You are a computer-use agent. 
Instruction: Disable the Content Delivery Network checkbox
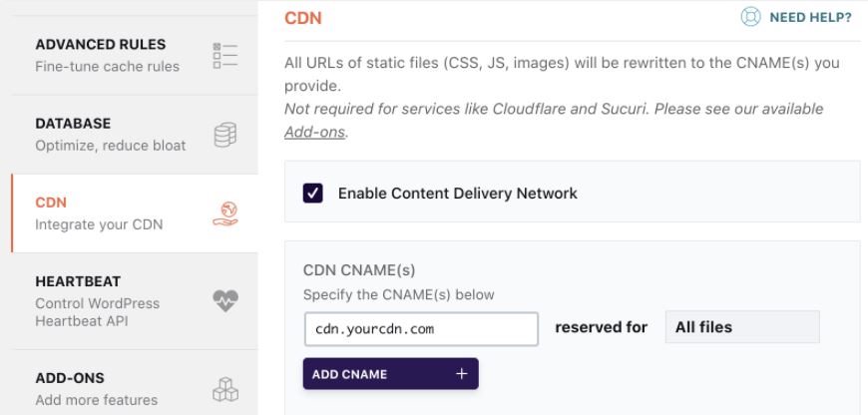(313, 193)
